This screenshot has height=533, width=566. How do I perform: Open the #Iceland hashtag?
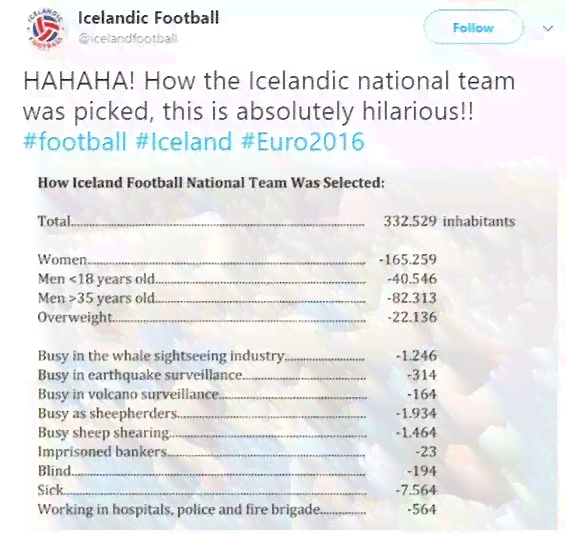[184, 141]
